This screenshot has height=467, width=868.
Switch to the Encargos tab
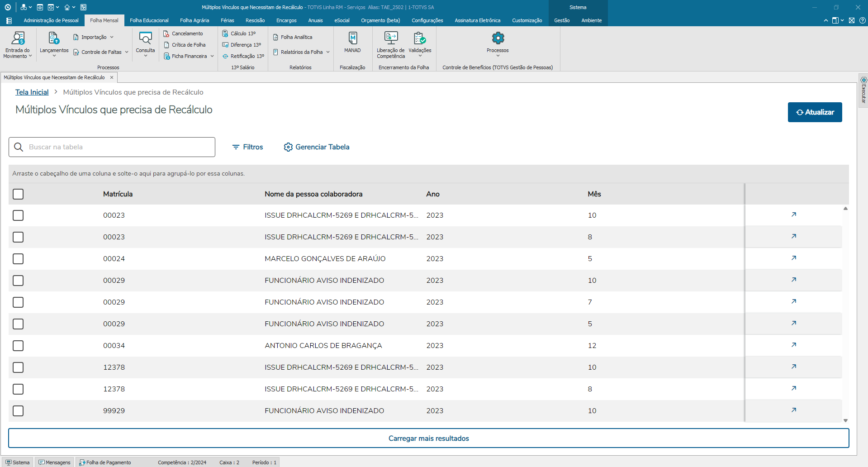[x=286, y=20]
